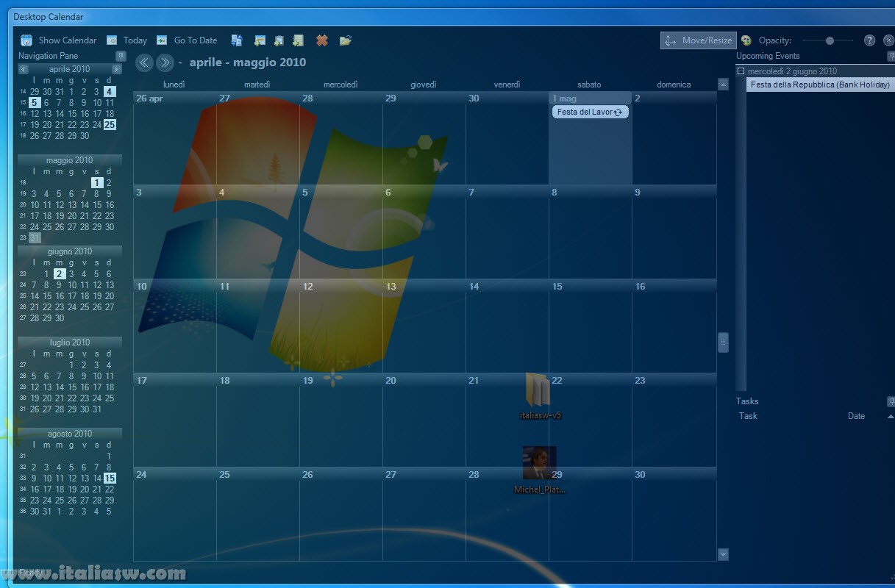
Task: Click the domenica column header
Action: point(674,85)
